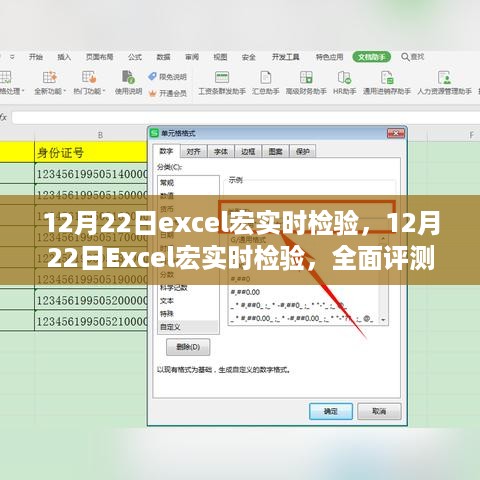Select 特殊 in the category list
Image resolution: width=480 pixels, height=480 pixels.
(x=188, y=314)
